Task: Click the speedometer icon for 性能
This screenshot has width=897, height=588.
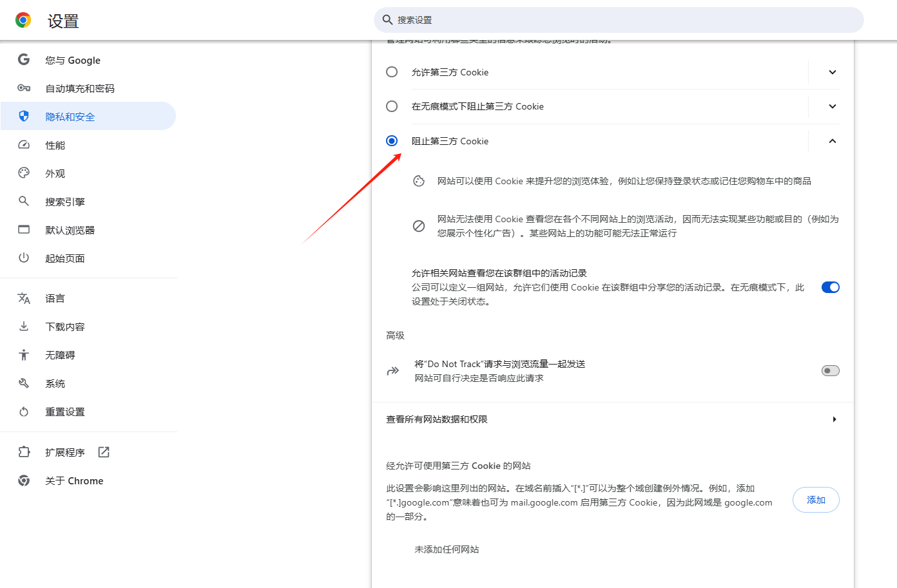Action: pos(24,145)
